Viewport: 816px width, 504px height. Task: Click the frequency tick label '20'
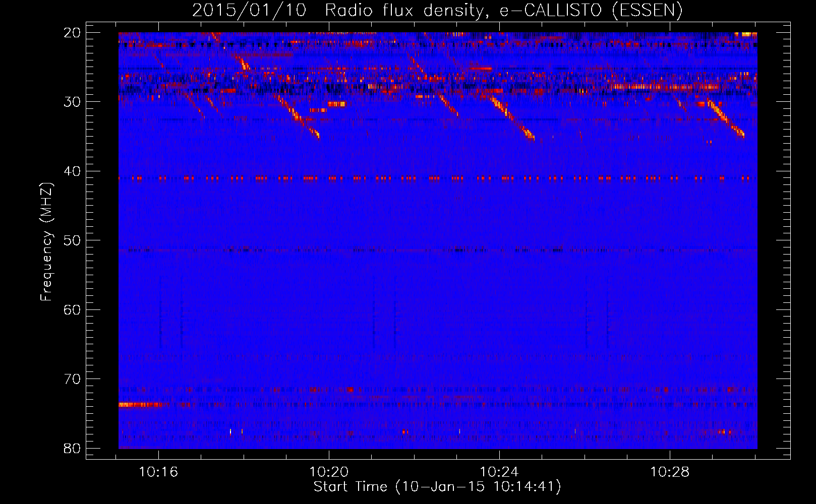72,33
